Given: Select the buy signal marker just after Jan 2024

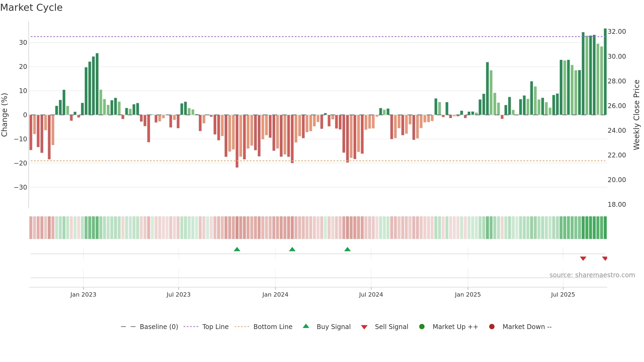Looking at the screenshot, I should pyautogui.click(x=292, y=249).
